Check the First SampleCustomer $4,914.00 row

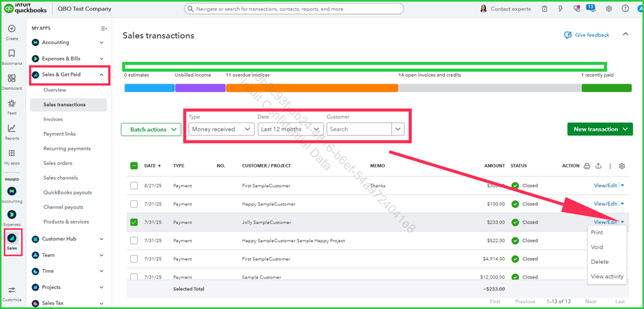[134, 259]
